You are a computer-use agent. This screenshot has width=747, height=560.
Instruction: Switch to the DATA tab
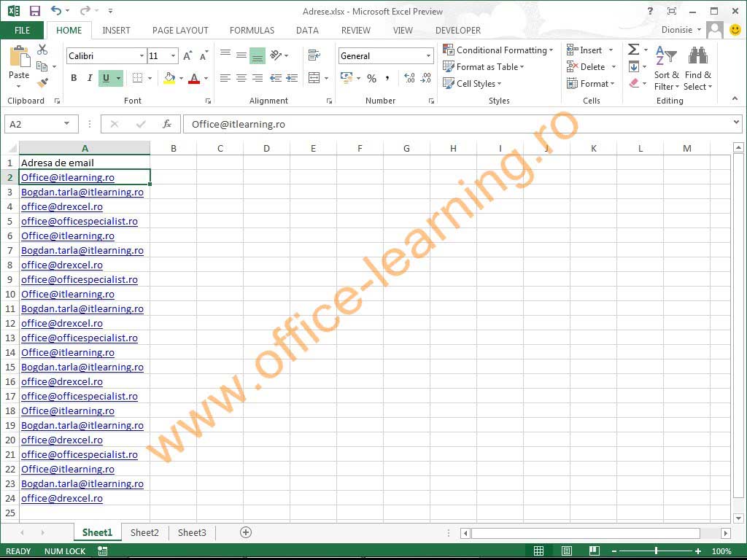(x=307, y=31)
